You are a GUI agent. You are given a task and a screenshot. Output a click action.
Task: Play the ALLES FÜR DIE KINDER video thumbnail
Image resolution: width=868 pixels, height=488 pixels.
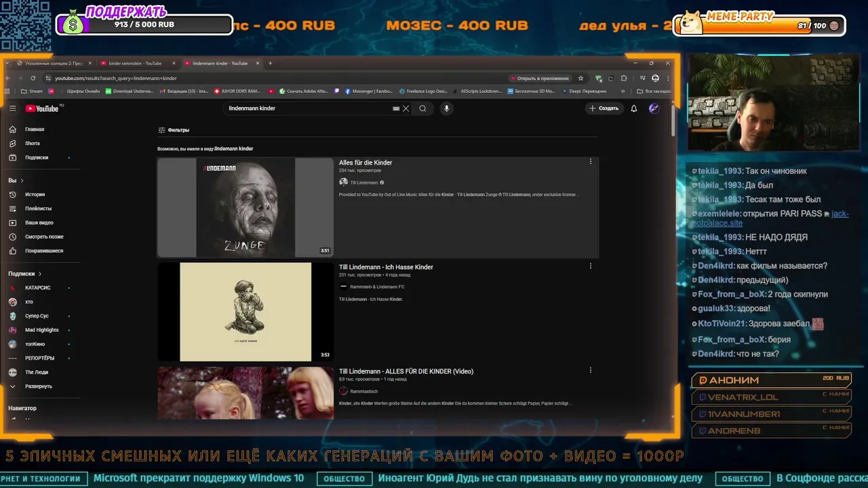pyautogui.click(x=245, y=393)
